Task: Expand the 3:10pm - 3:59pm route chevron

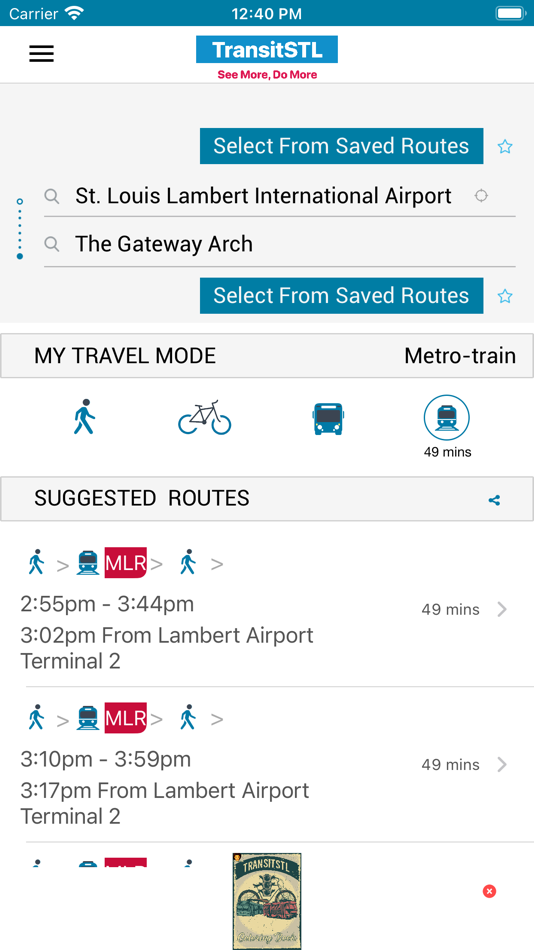Action: (x=502, y=765)
